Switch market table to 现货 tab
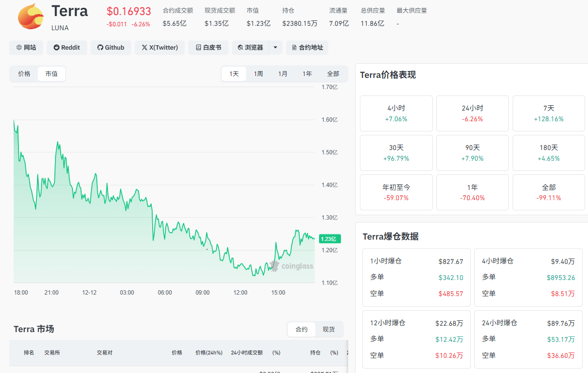The image size is (588, 373). [x=329, y=330]
